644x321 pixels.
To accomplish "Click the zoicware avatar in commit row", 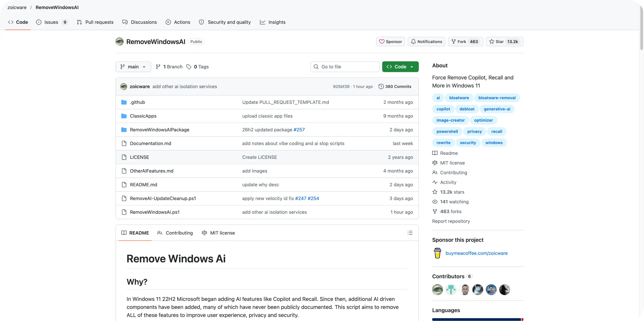I will [124, 86].
